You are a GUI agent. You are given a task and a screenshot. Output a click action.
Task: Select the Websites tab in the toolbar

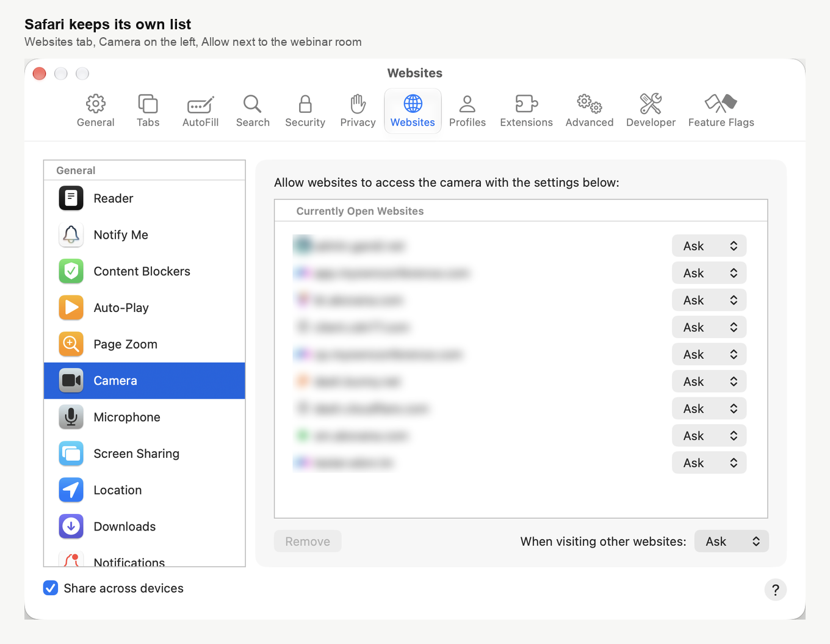click(413, 110)
